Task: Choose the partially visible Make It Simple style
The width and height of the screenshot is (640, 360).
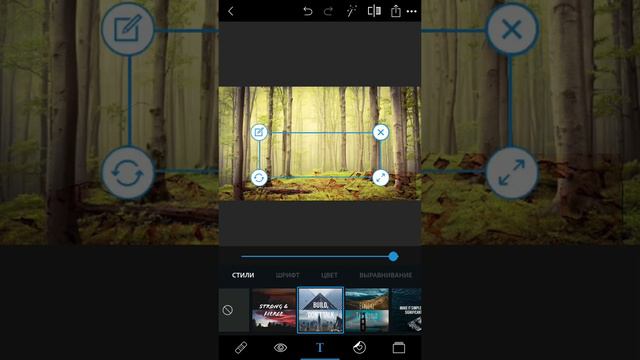Action: tap(406, 310)
